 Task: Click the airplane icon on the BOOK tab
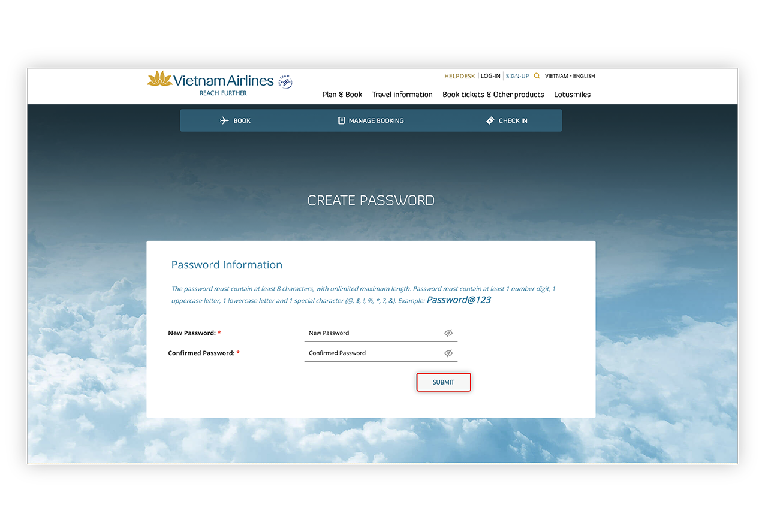coord(223,120)
